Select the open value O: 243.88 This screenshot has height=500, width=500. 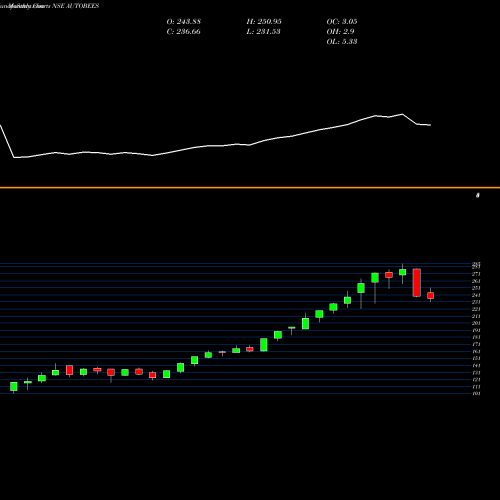coord(184,21)
